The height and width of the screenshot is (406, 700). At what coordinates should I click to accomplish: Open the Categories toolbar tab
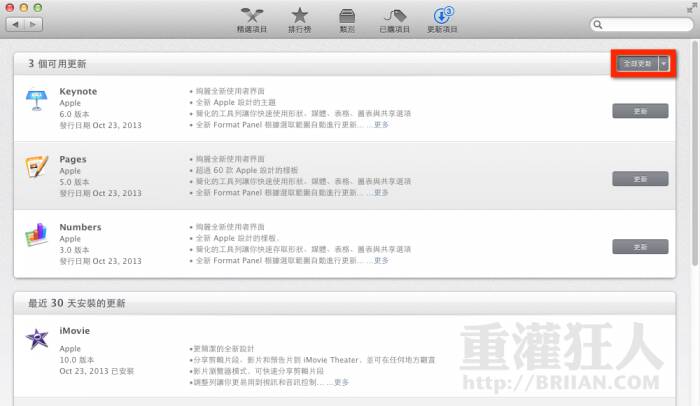coord(347,20)
